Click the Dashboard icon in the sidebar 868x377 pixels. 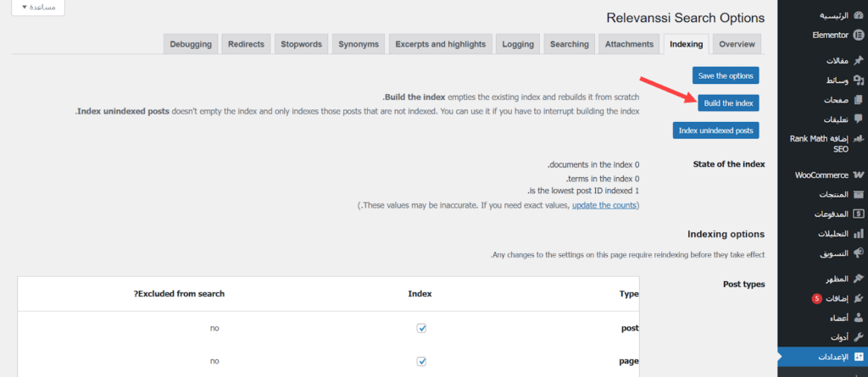point(858,16)
